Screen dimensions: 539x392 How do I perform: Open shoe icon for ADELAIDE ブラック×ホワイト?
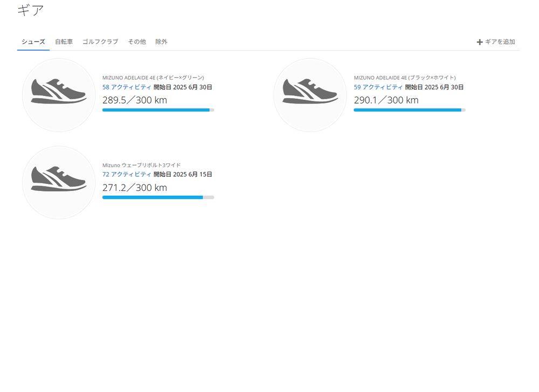pyautogui.click(x=310, y=95)
